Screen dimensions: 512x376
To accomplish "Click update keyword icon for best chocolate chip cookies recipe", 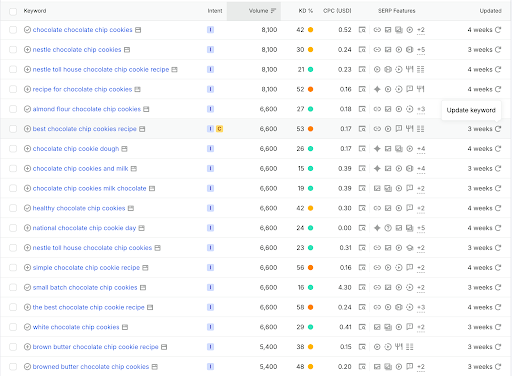I will pos(498,129).
